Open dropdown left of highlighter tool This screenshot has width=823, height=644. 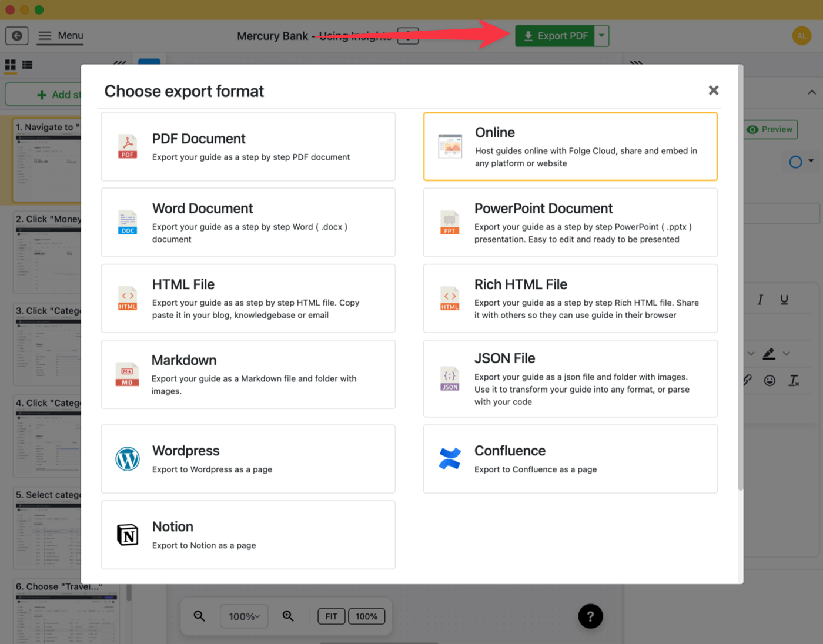[x=751, y=354]
